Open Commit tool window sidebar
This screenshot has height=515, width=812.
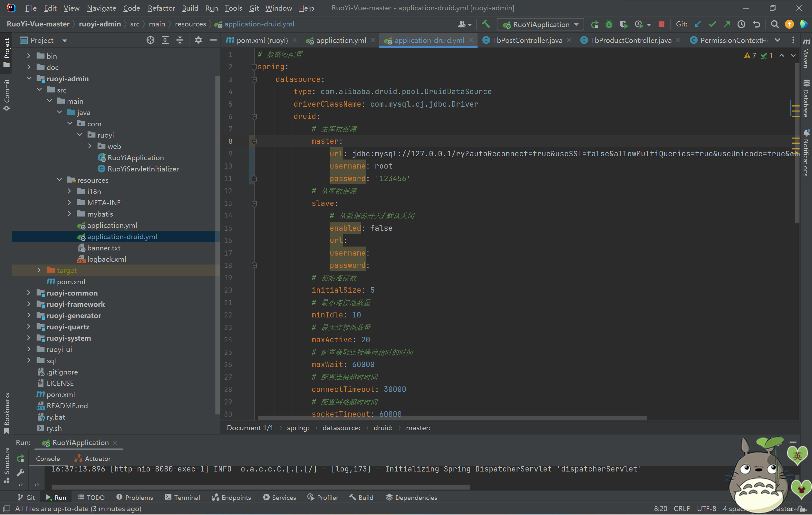[x=7, y=95]
